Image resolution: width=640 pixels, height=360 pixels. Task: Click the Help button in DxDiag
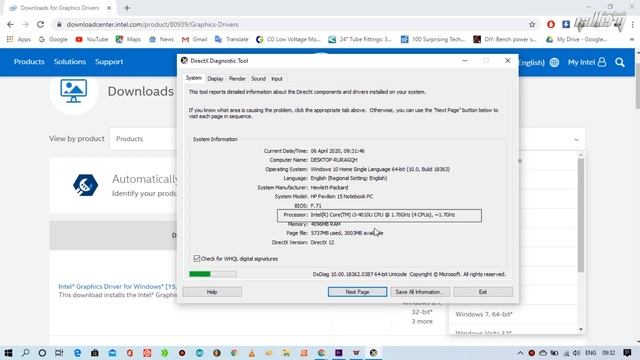212,292
